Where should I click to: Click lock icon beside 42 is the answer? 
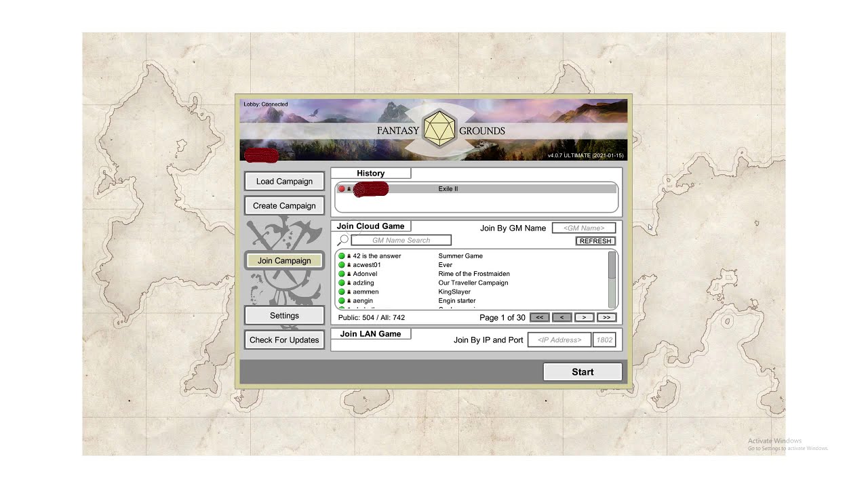(x=349, y=256)
